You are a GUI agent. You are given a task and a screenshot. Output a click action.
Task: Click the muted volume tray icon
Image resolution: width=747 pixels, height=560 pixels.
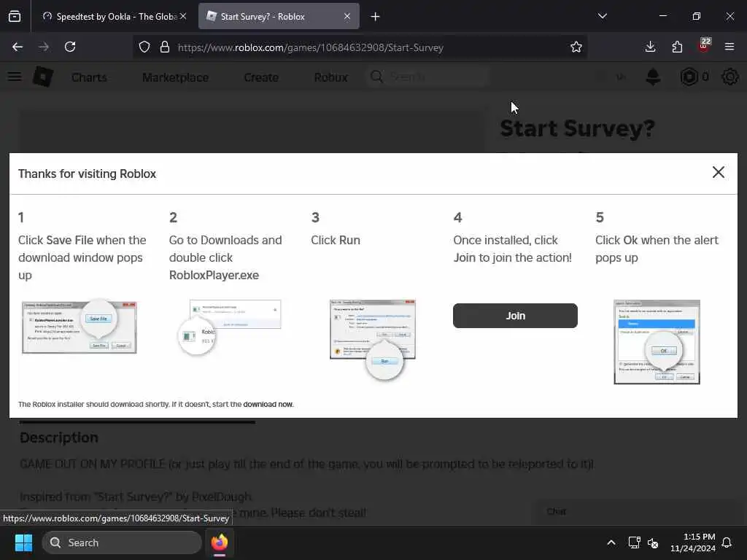[x=653, y=542]
